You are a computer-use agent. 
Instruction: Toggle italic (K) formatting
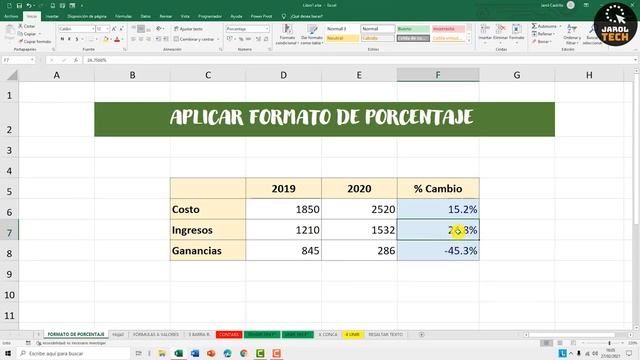coord(69,39)
